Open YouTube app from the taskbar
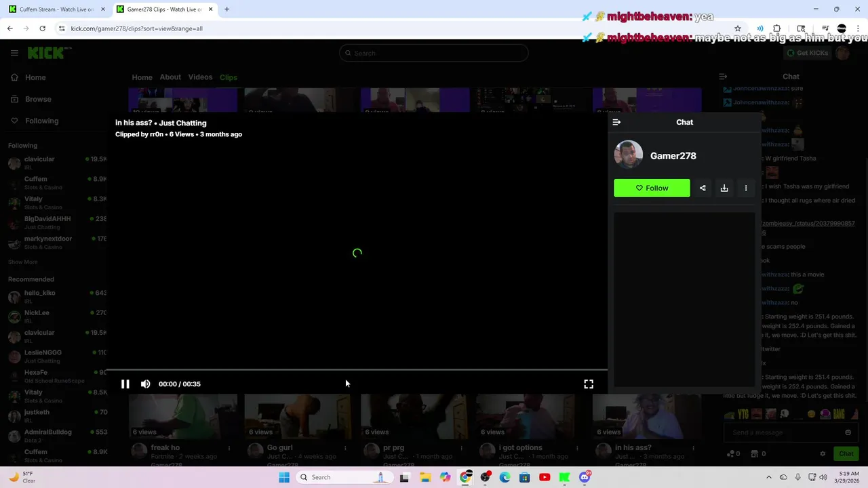The image size is (868, 488). click(x=545, y=477)
